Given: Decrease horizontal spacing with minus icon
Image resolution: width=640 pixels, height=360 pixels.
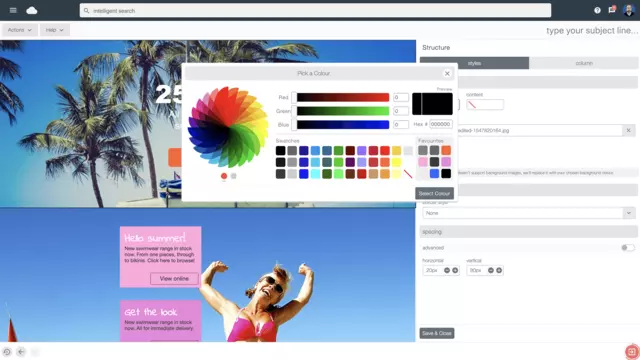Looking at the screenshot, I should (447, 270).
